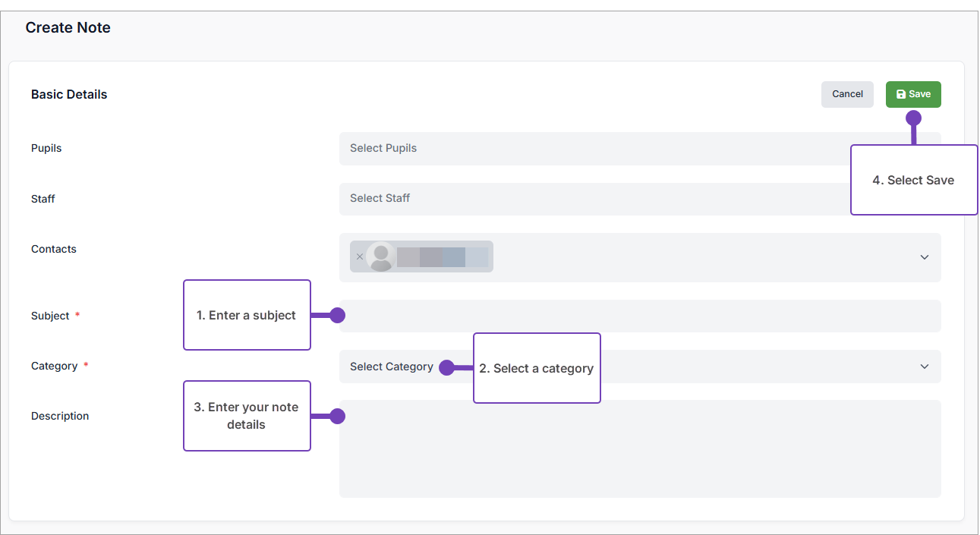Expand the Category dropdown chevron
Image resolution: width=980 pixels, height=535 pixels.
(x=924, y=367)
